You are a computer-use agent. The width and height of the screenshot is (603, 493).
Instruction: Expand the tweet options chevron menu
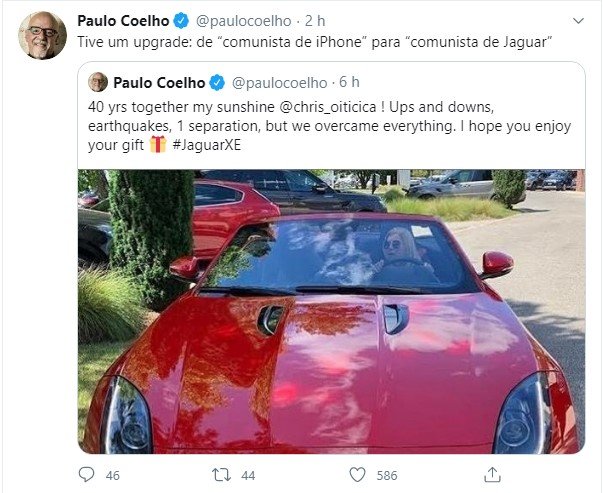pyautogui.click(x=578, y=21)
